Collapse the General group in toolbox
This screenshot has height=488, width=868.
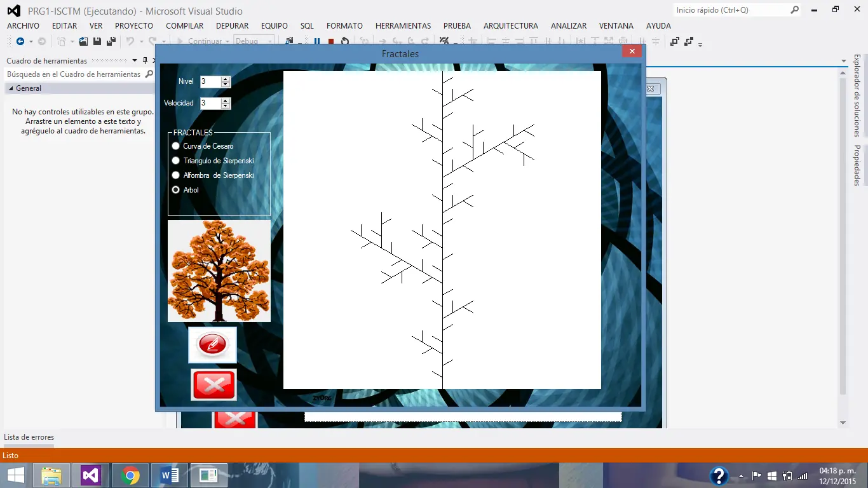(x=11, y=88)
